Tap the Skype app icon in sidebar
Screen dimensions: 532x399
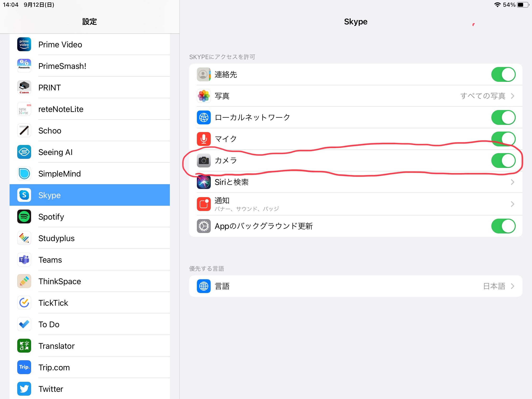[24, 195]
